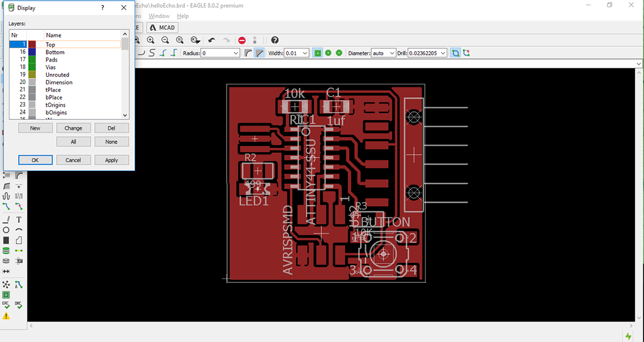
Task: Toggle the Unrouted layer row
Action: point(66,75)
